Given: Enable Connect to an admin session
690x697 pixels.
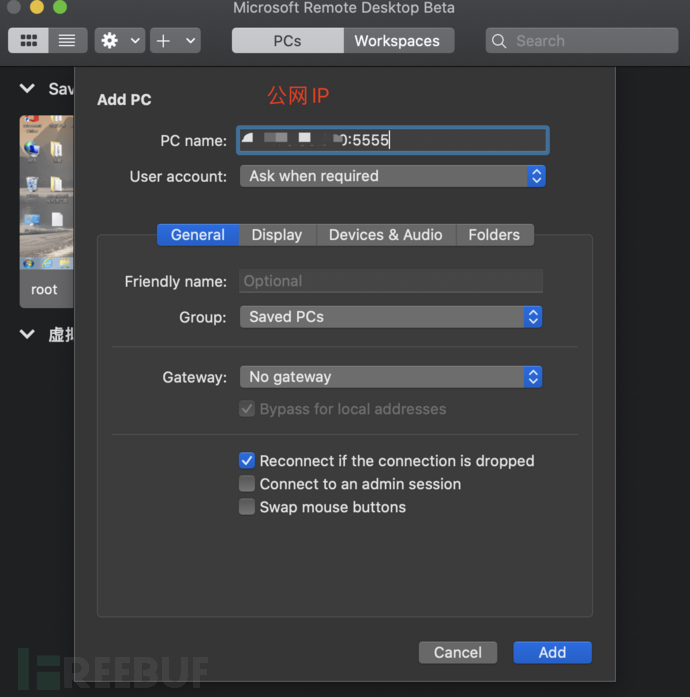Looking at the screenshot, I should tap(247, 484).
